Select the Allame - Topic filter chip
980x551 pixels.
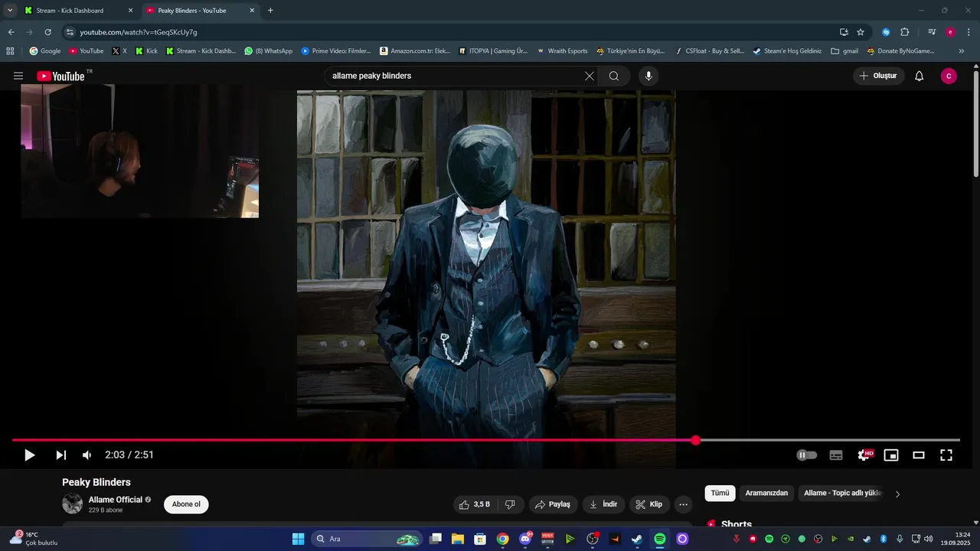[843, 494]
